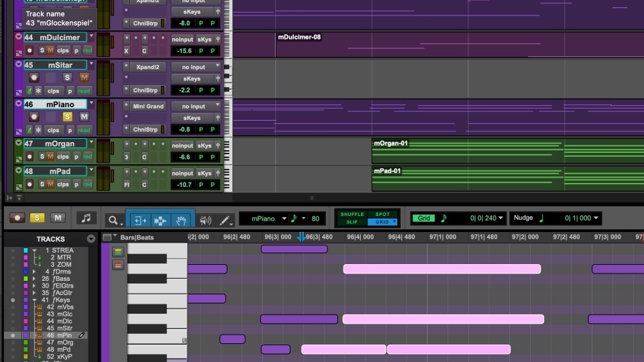Record enable the mOrgan track
The image size is (644, 362).
(x=29, y=156)
